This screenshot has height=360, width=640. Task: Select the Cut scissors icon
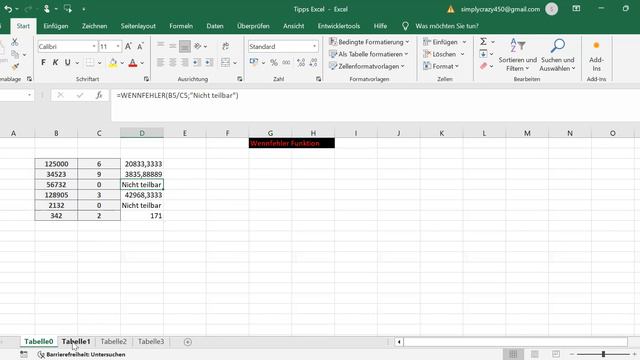point(15,42)
